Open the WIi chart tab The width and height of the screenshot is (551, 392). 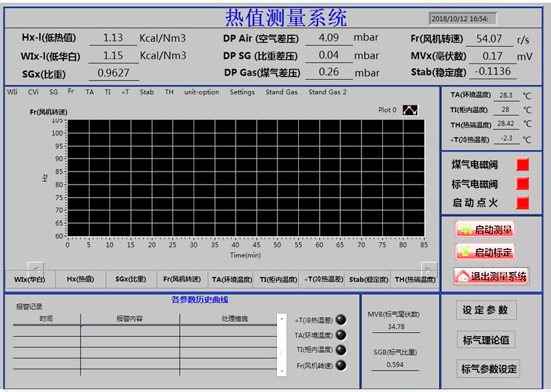(x=12, y=92)
